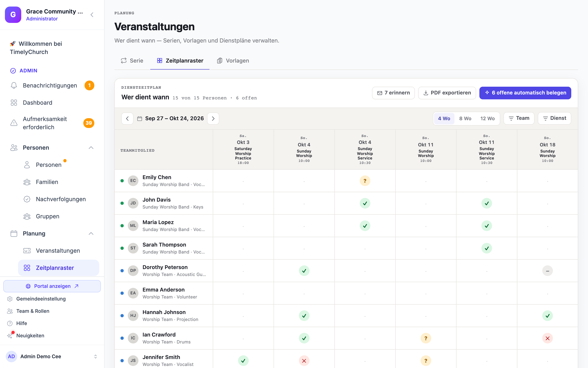Open Benachrichtigungen bell in sidebar

(52, 85)
